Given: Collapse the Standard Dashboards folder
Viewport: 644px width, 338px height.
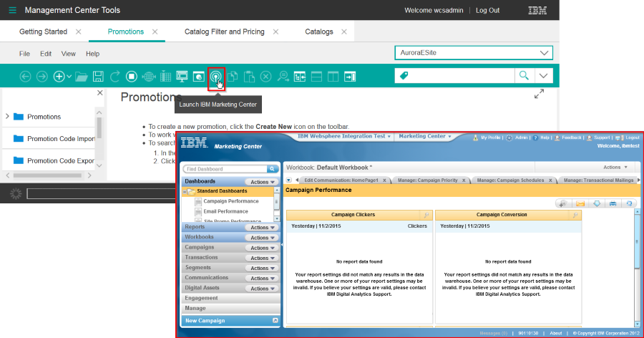Looking at the screenshot, I should point(185,192).
